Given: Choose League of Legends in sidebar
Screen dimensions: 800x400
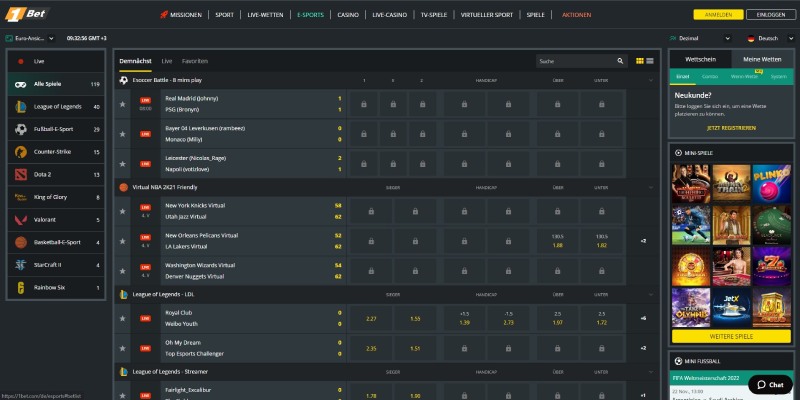Looking at the screenshot, I should [x=56, y=107].
